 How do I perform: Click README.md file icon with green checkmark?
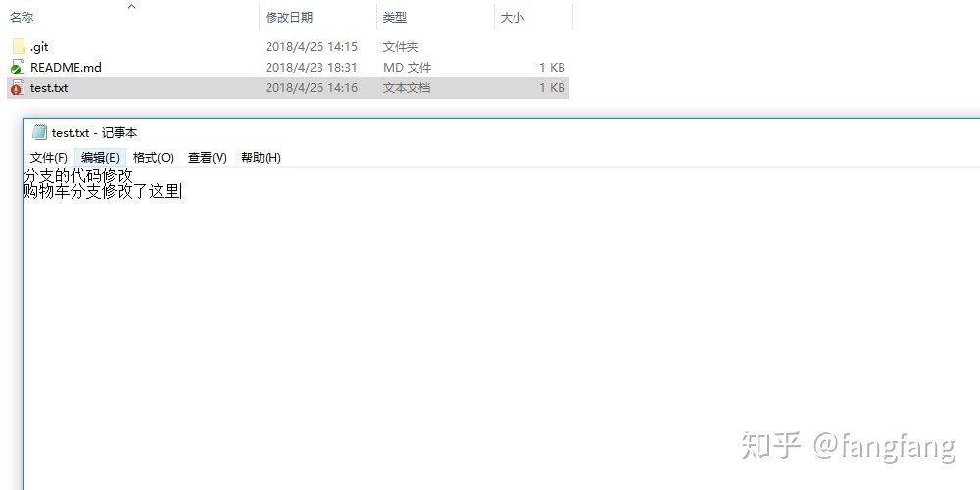coord(18,68)
